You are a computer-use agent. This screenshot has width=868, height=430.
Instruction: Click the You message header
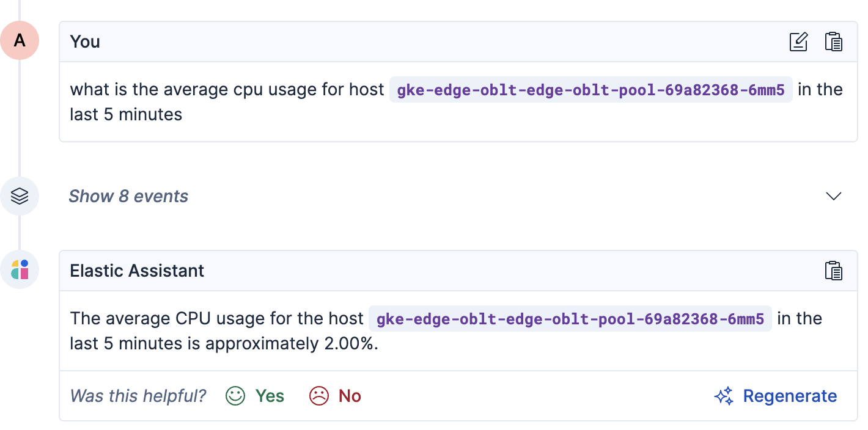[85, 42]
